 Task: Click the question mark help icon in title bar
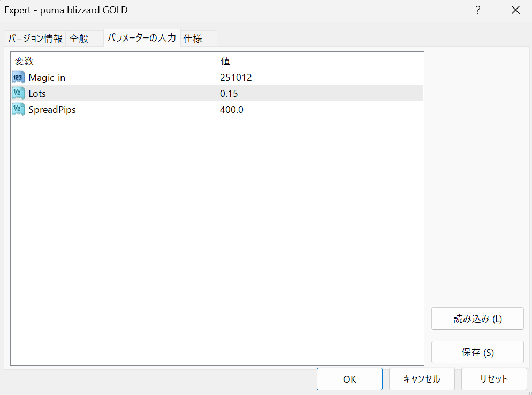pyautogui.click(x=477, y=10)
